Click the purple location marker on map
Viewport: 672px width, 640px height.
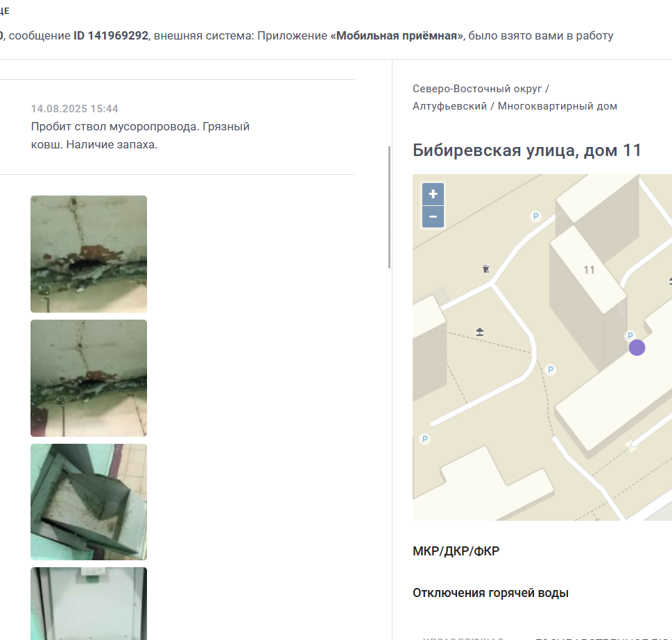(x=637, y=347)
